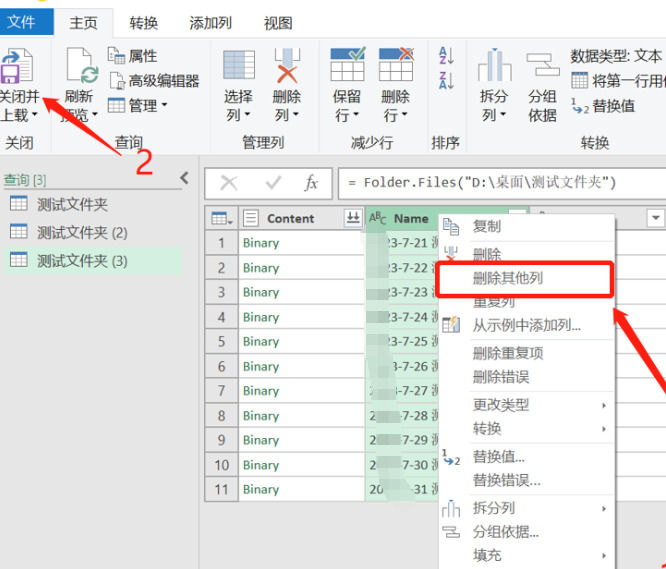The height and width of the screenshot is (569, 666).
Task: Select 删除重复项 in the context menu
Action: click(508, 353)
